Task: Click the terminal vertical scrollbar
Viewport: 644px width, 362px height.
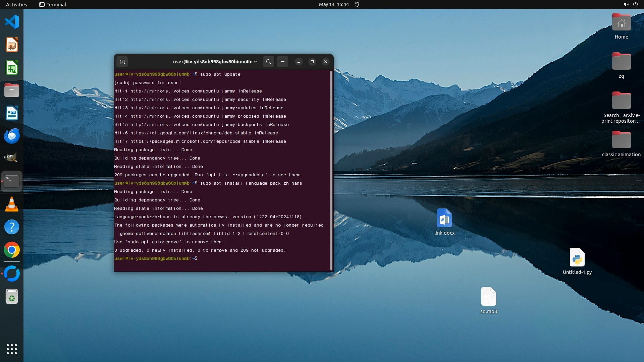Action: (x=331, y=170)
